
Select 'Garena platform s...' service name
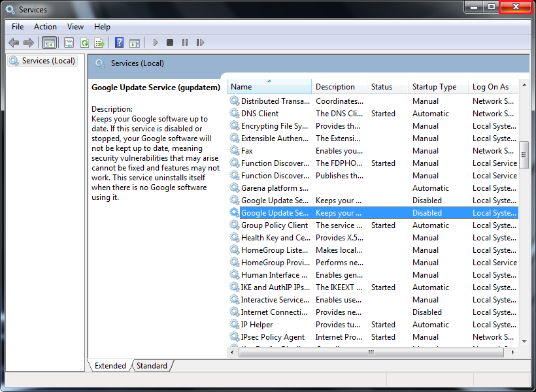click(x=275, y=188)
